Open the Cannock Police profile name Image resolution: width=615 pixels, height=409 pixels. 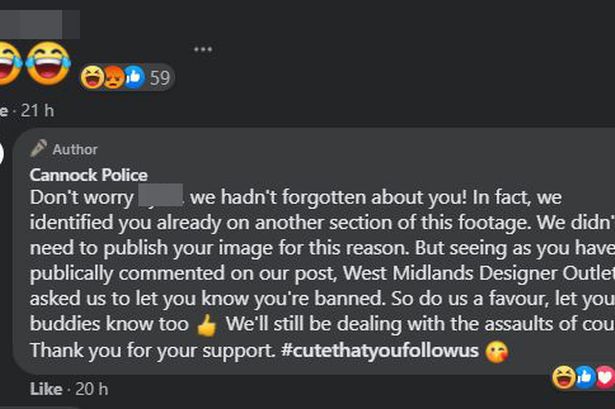pyautogui.click(x=89, y=175)
